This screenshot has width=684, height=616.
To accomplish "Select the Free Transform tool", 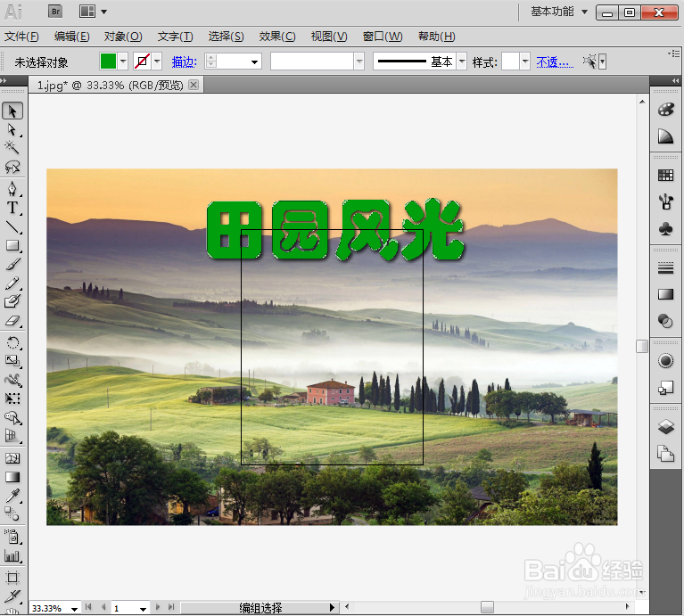I will coord(12,398).
